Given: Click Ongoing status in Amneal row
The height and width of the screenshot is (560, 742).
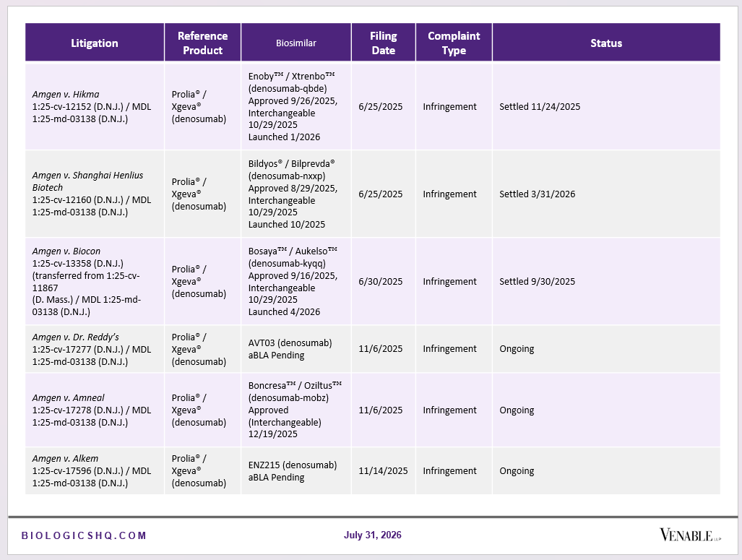Looking at the screenshot, I should pos(517,410).
